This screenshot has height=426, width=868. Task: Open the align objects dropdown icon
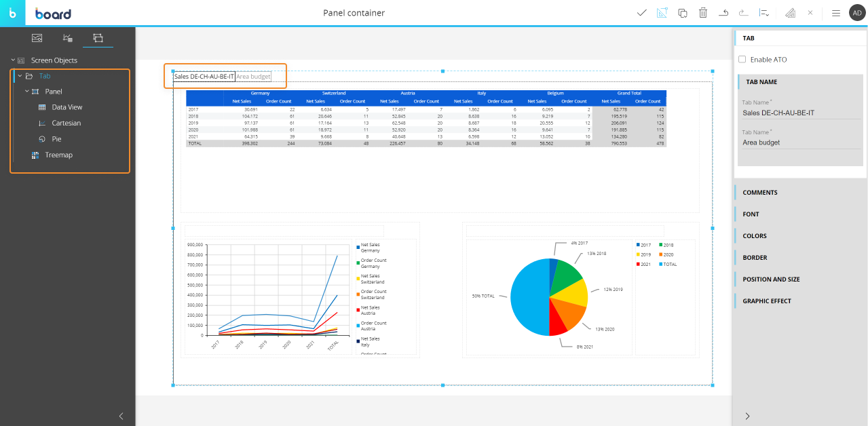tap(764, 13)
